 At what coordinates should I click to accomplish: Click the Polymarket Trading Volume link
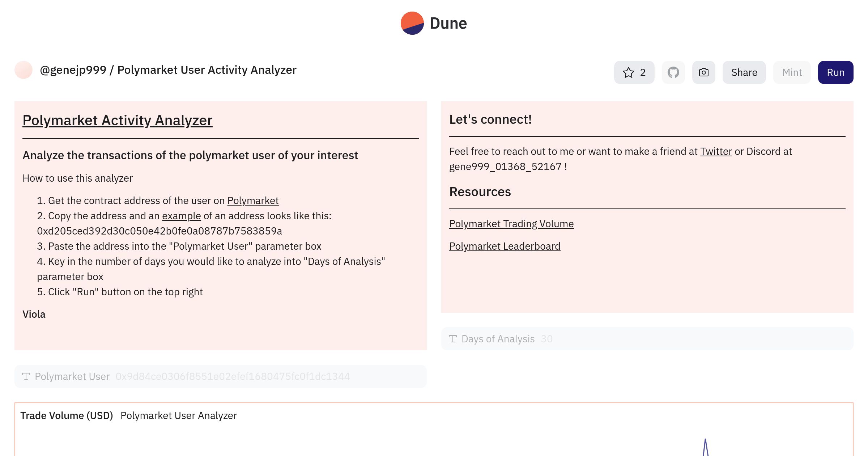(x=511, y=223)
